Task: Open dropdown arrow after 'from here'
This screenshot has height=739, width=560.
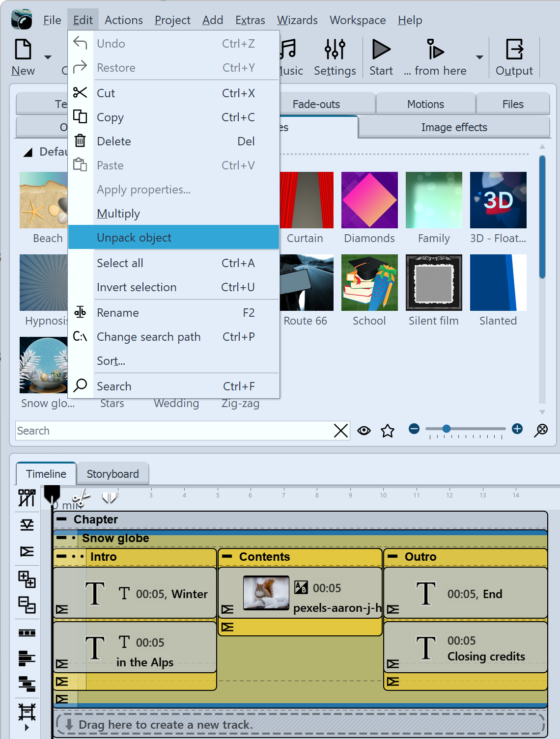Action: (479, 57)
